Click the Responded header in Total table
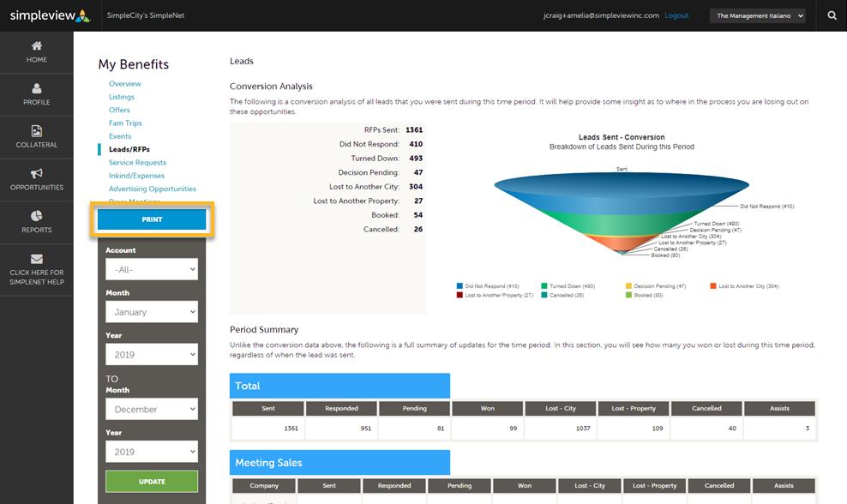Screen dimensions: 847x504 coord(341,408)
